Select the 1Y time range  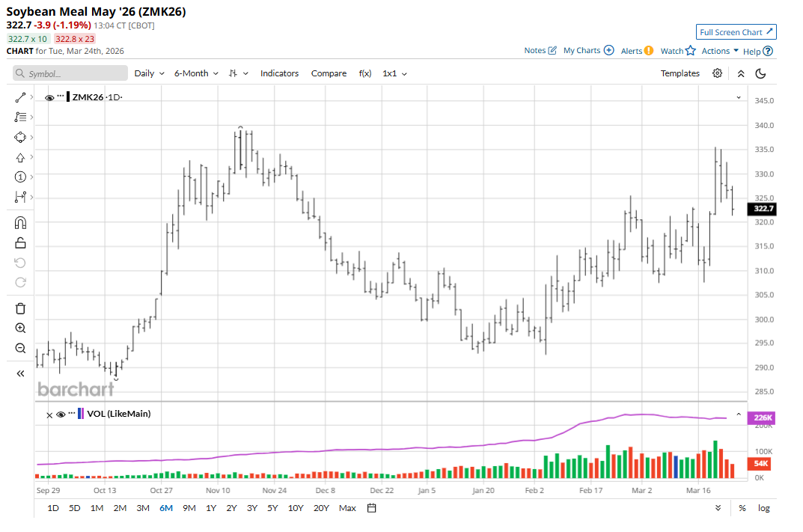pyautogui.click(x=211, y=509)
